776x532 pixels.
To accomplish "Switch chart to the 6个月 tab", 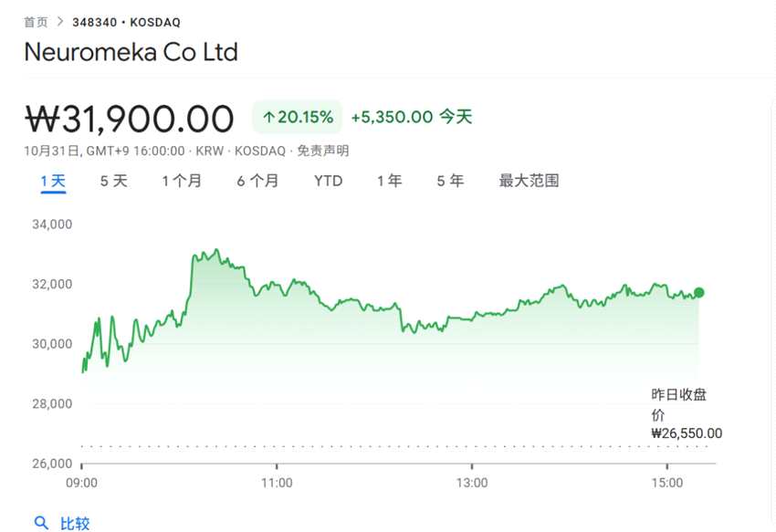I will 257,181.
